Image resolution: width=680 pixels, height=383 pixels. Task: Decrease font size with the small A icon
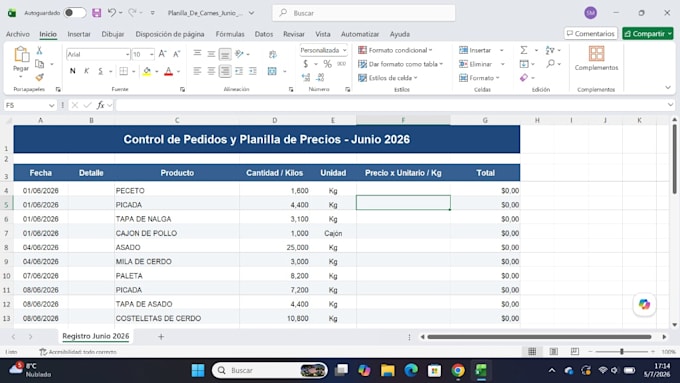[177, 54]
